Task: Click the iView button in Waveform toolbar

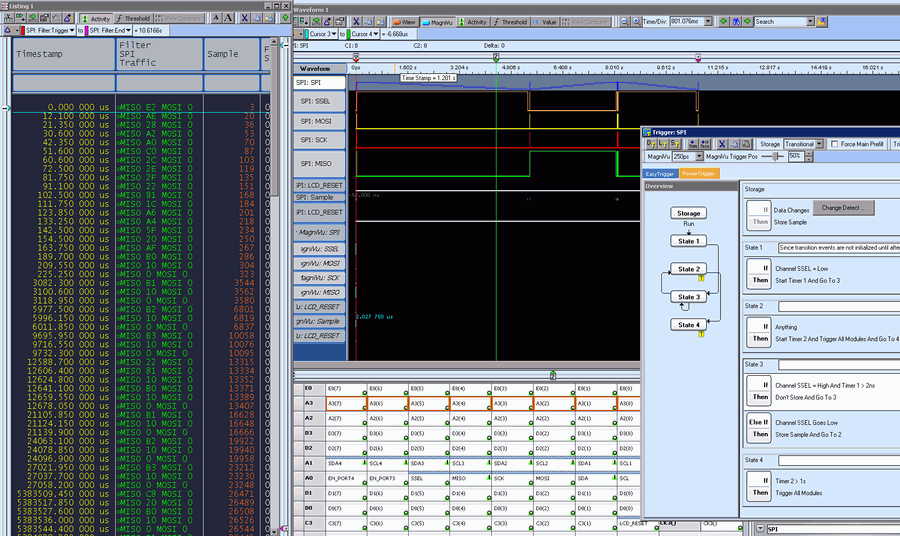Action: 404,22
